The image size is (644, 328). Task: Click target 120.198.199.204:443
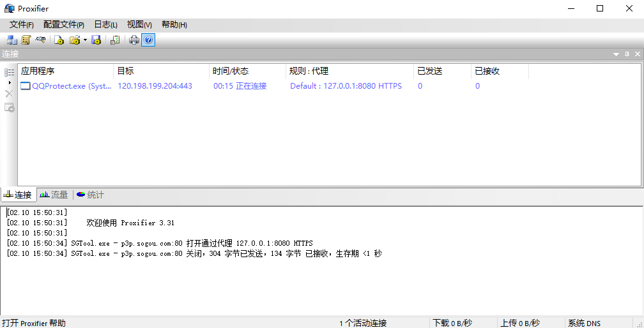[x=155, y=86]
